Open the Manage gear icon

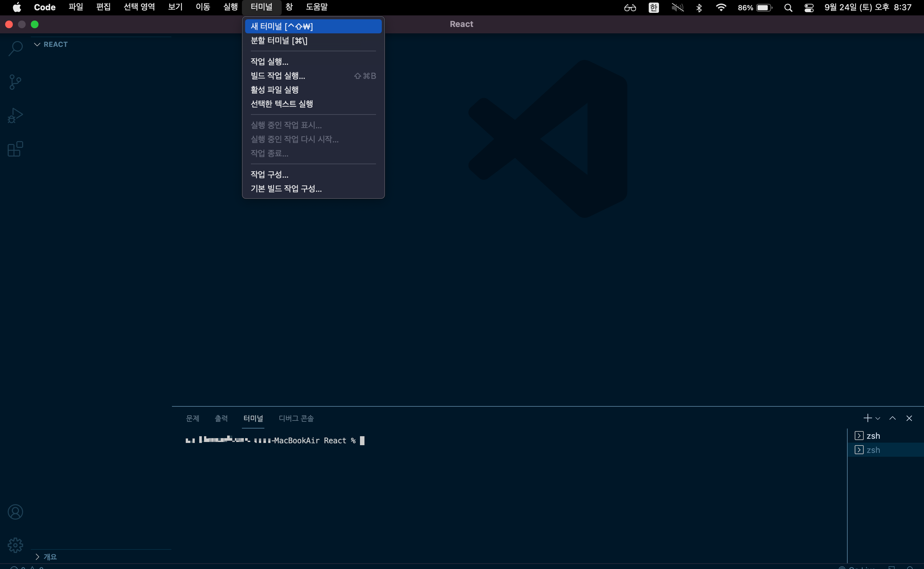(15, 545)
